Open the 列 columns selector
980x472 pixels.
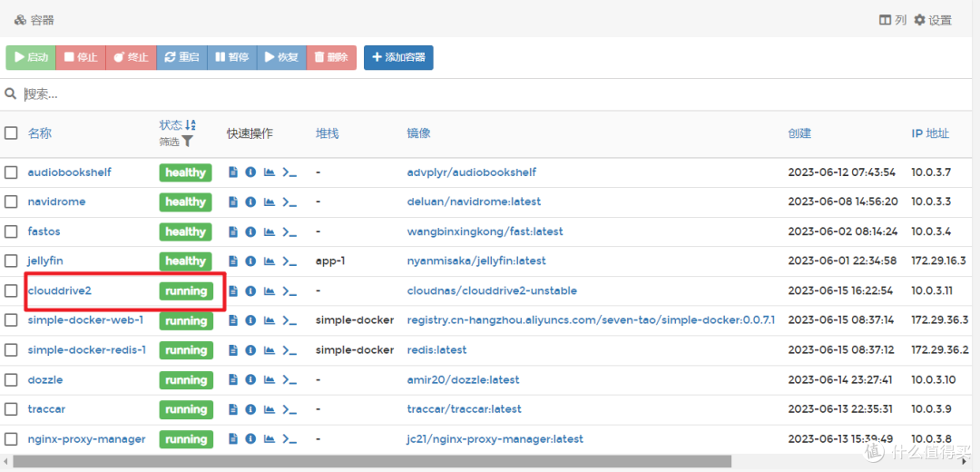(x=893, y=20)
